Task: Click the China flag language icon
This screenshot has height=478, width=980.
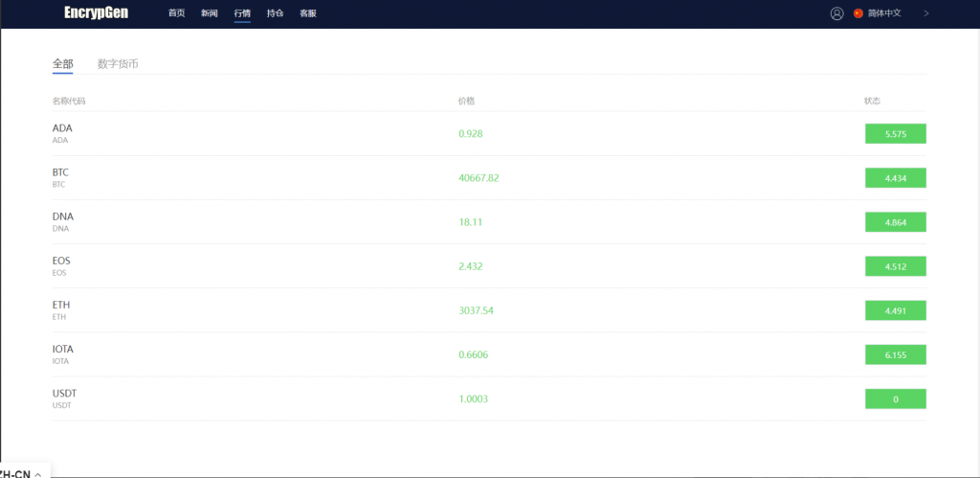Action: click(x=858, y=13)
